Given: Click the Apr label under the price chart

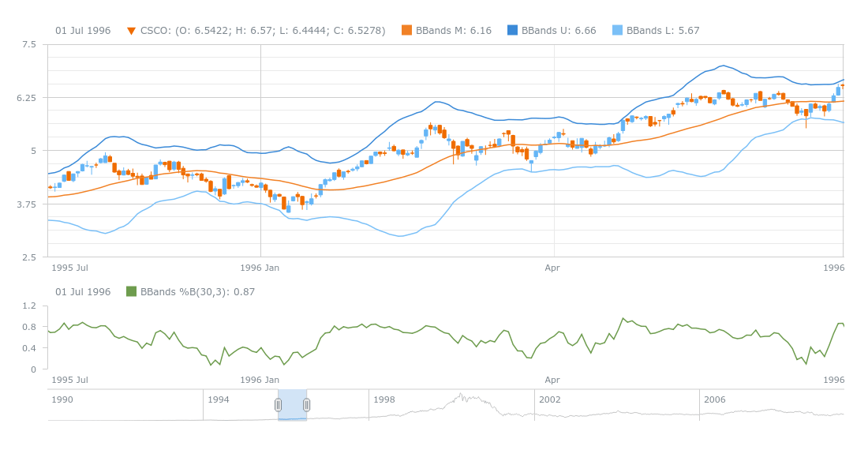Looking at the screenshot, I should coord(552,268).
